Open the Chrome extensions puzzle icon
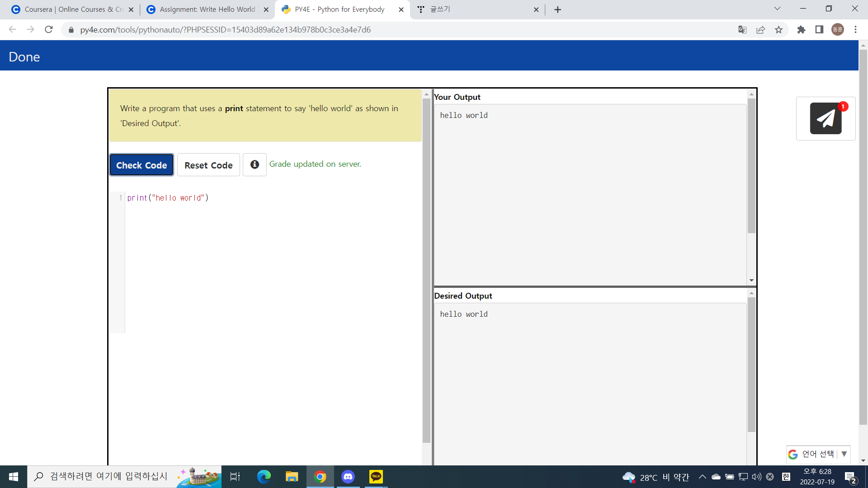The image size is (868, 488). 801,30
